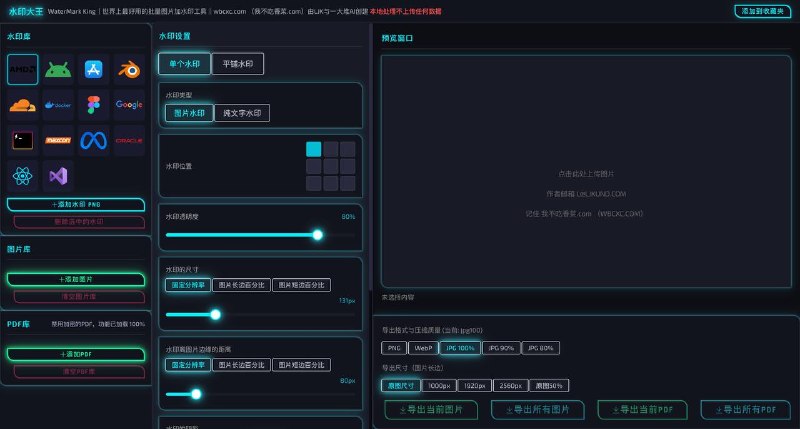The image size is (800, 429).
Task: Click the +添加PDF button
Action: click(x=76, y=355)
